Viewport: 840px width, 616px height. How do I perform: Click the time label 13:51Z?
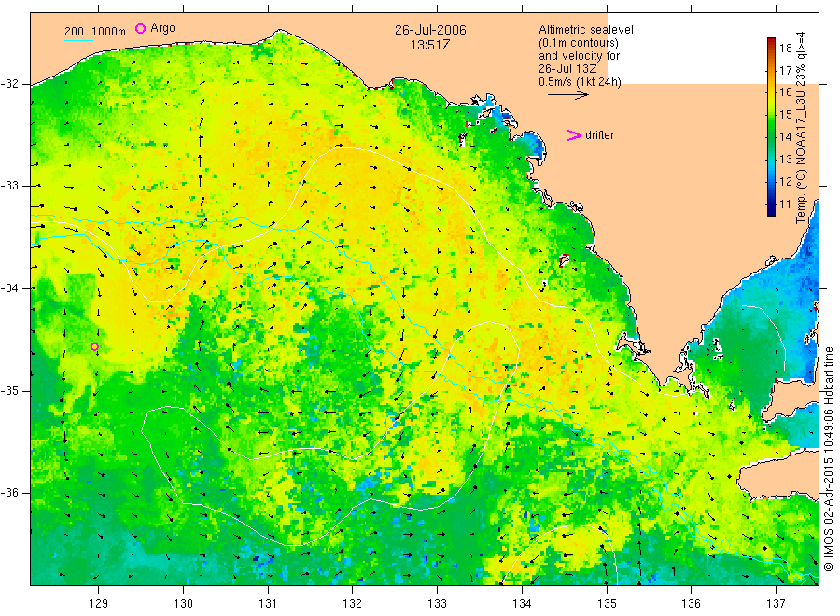click(430, 45)
